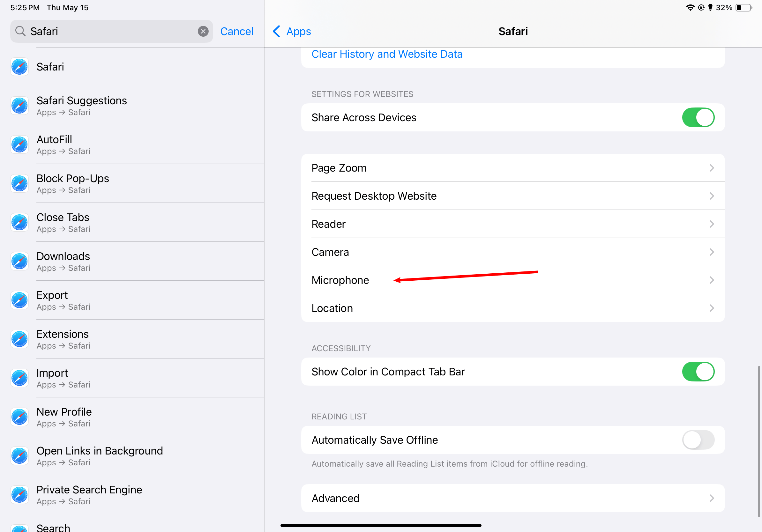The height and width of the screenshot is (532, 762).
Task: Enable Automatically Save Offline switch
Action: (x=698, y=440)
